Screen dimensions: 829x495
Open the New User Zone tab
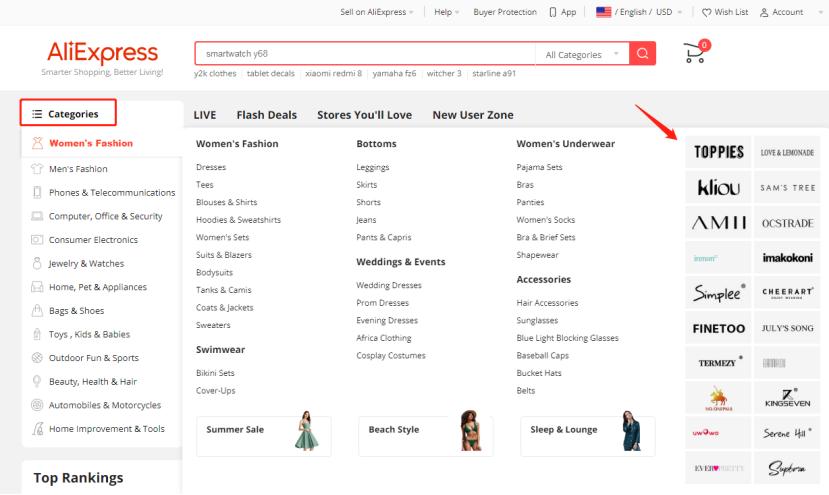pyautogui.click(x=472, y=115)
